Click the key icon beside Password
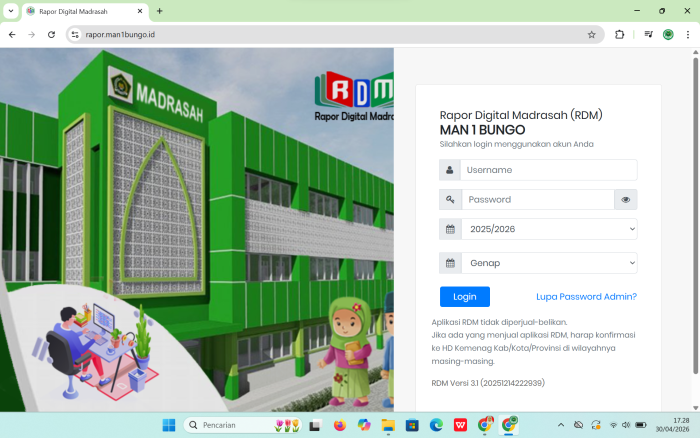Viewport: 700px width, 438px height. pos(450,200)
